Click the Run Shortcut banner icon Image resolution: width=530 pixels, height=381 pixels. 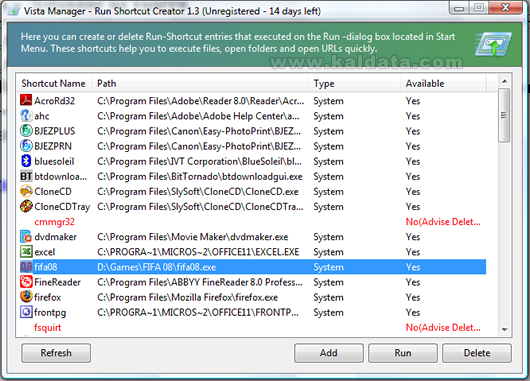click(493, 44)
